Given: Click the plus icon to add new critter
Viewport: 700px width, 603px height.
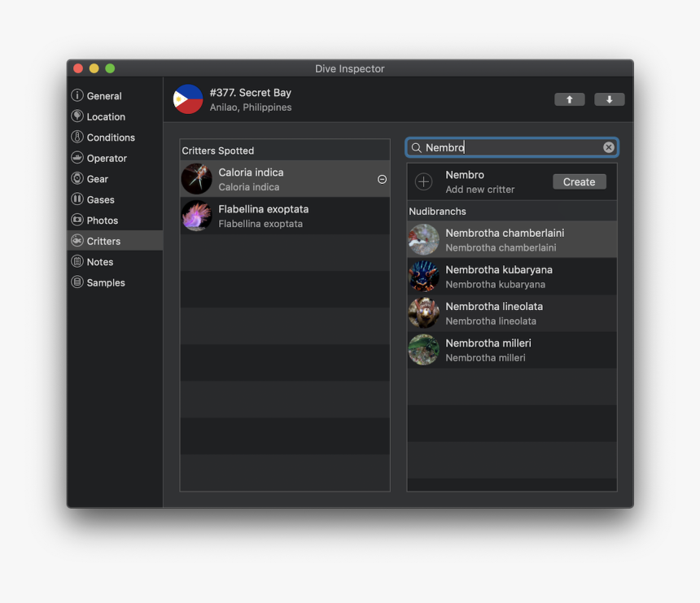Looking at the screenshot, I should (x=423, y=181).
